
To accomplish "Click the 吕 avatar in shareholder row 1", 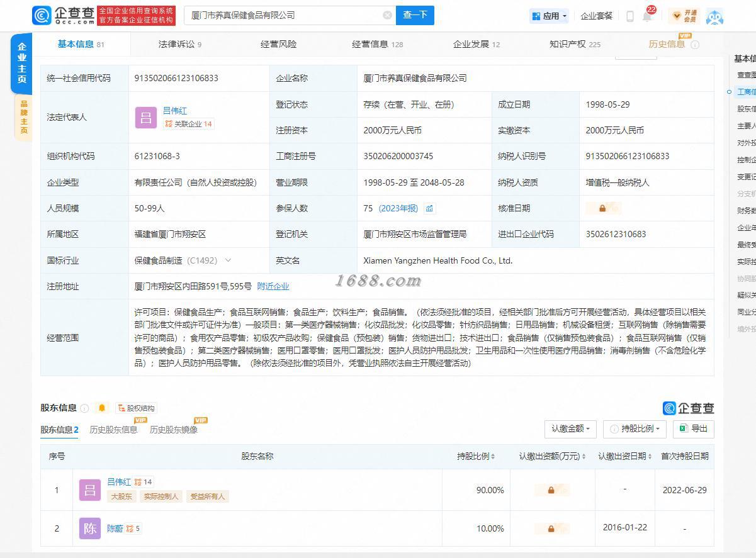I will click(90, 490).
